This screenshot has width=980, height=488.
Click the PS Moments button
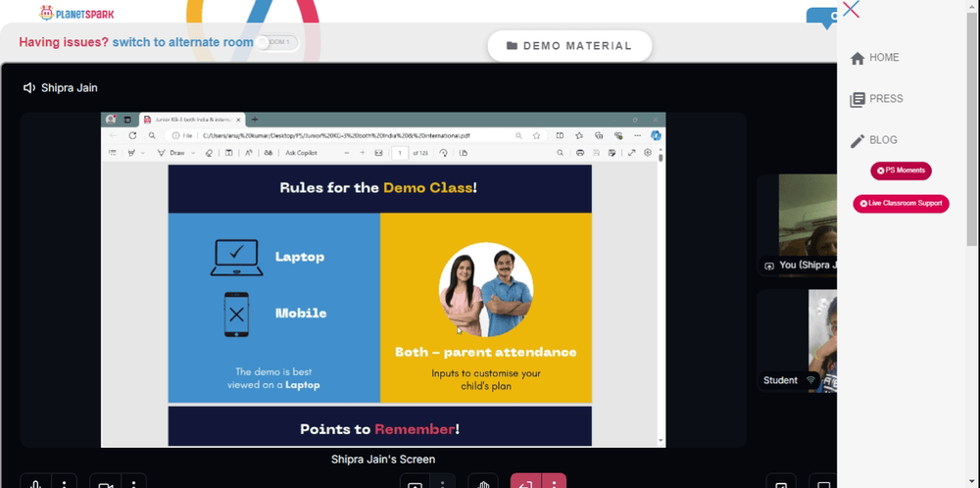[901, 171]
